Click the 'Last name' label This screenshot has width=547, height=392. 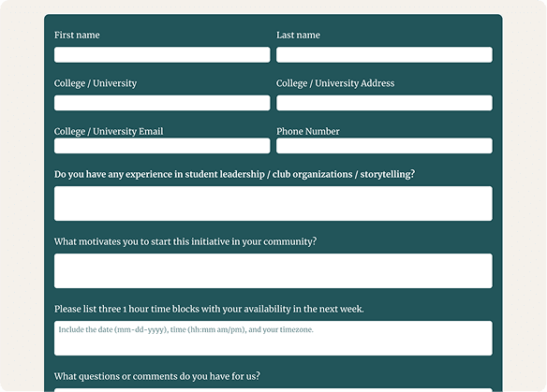(x=298, y=36)
